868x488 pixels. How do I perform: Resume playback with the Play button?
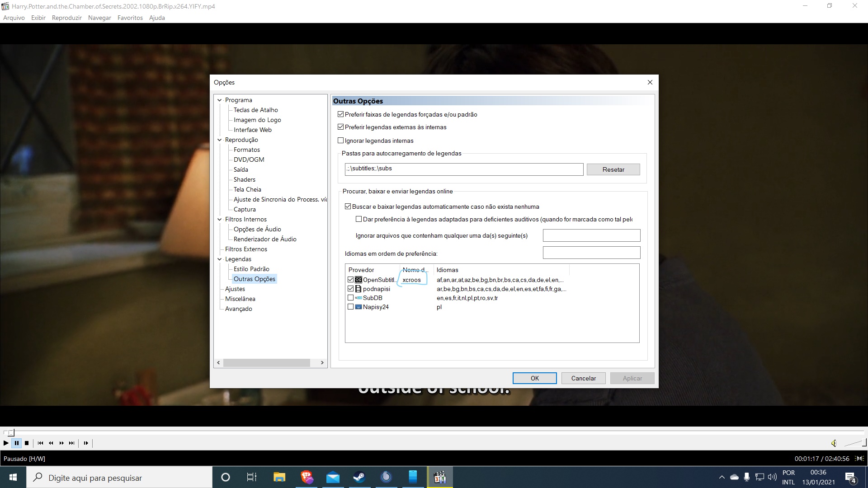[6, 443]
